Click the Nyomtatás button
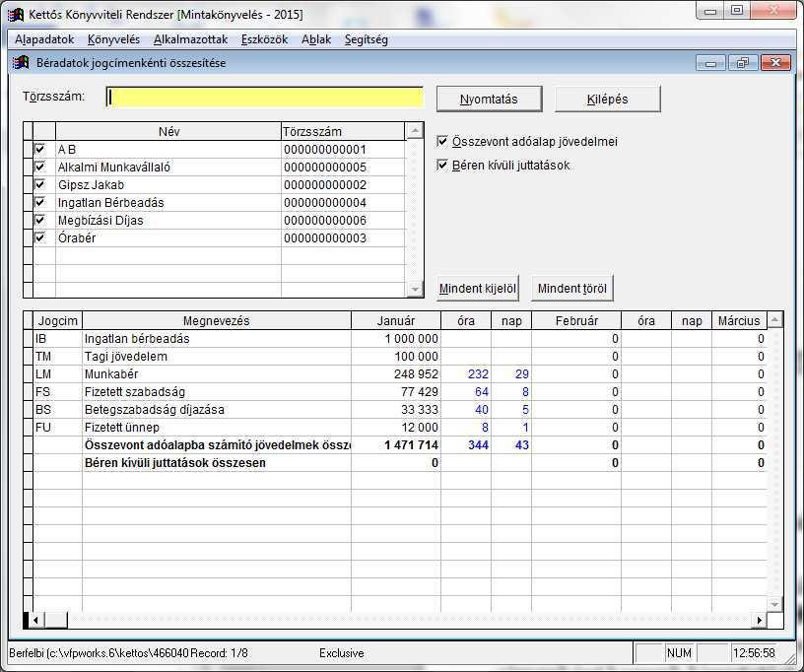 (x=489, y=99)
